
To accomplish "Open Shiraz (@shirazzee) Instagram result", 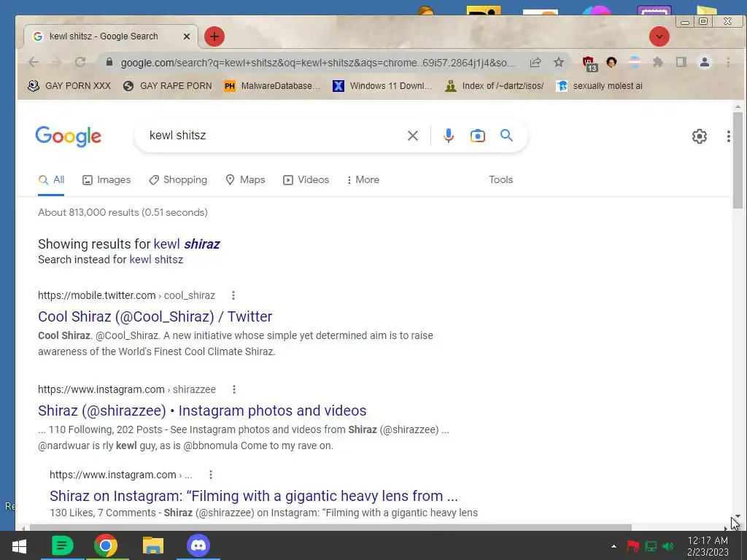I will pos(202,411).
